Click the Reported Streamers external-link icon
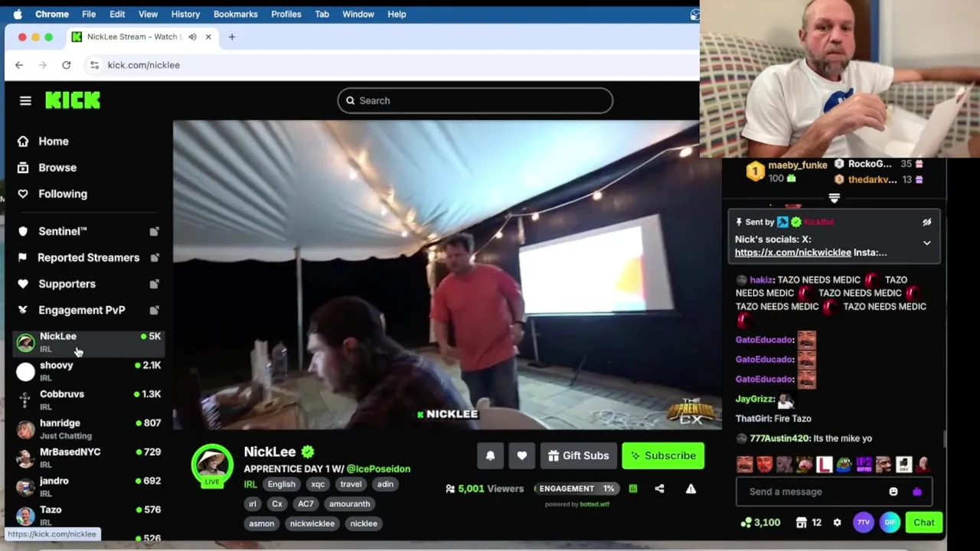Image resolution: width=980 pixels, height=551 pixels. pos(154,258)
